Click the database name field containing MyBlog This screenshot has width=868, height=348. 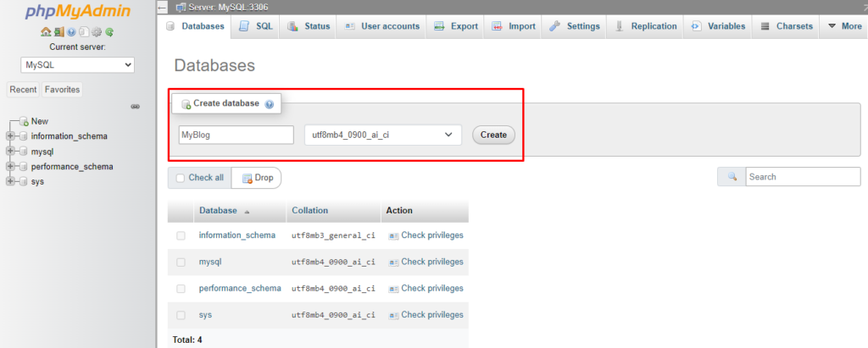236,135
